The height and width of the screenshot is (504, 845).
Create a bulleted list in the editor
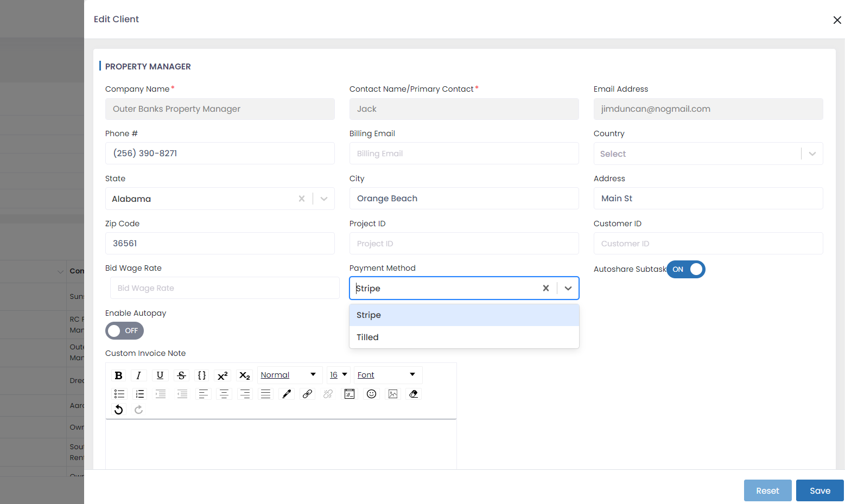click(119, 393)
